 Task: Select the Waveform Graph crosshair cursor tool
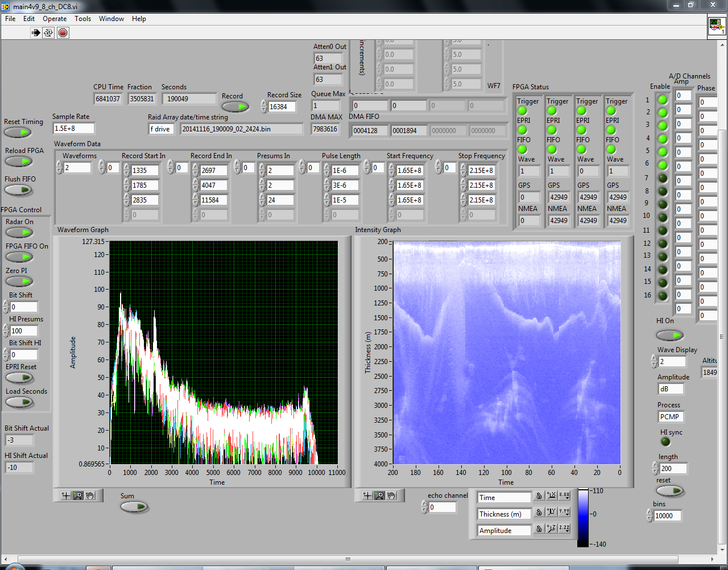point(66,495)
